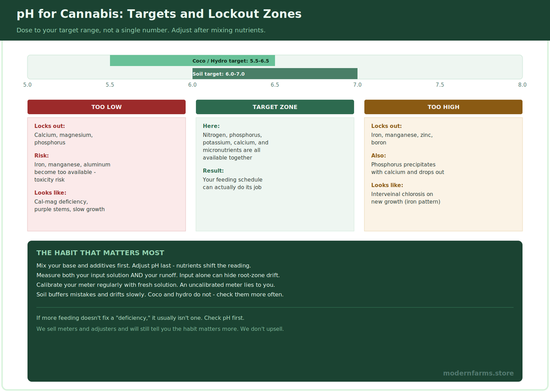The image size is (550, 392).
Task: Click the 'Measure both your input solution' line
Action: [158, 275]
